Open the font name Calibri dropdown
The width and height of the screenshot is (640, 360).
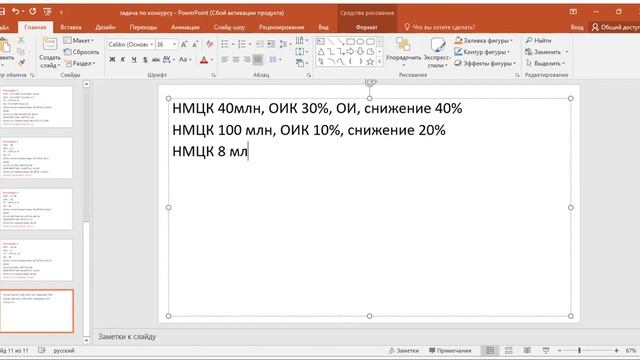(151, 44)
